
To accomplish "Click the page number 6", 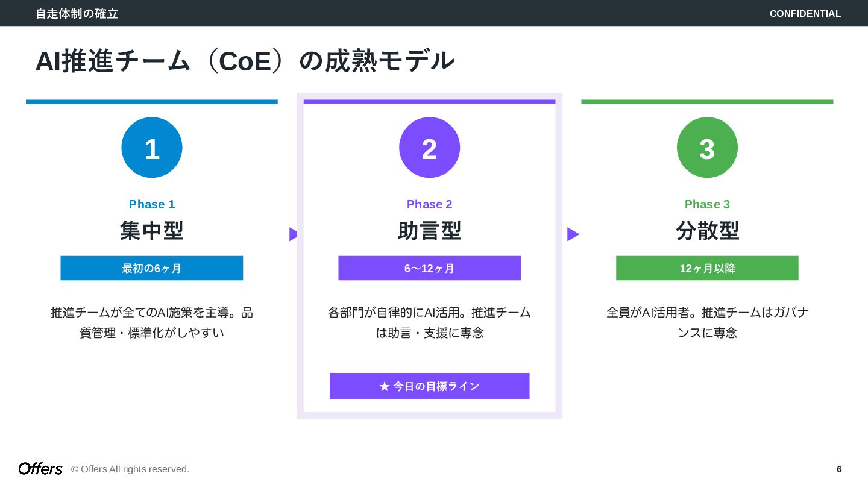I will pos(839,469).
